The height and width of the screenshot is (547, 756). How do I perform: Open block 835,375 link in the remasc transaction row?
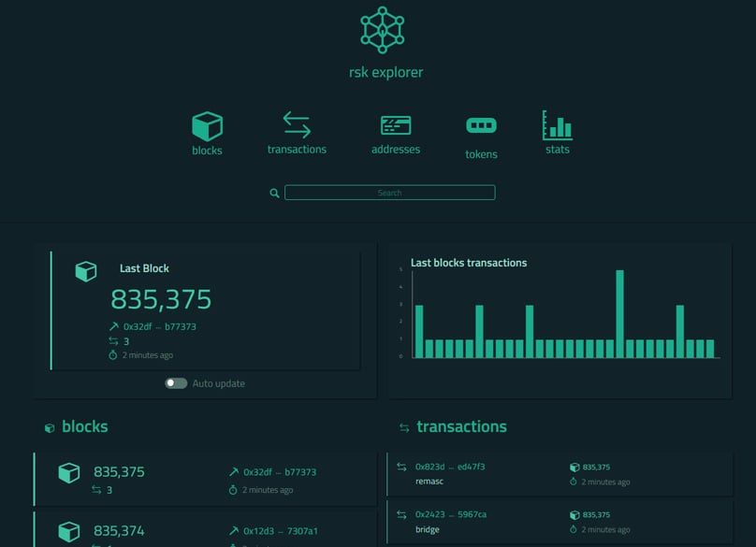[x=596, y=467]
